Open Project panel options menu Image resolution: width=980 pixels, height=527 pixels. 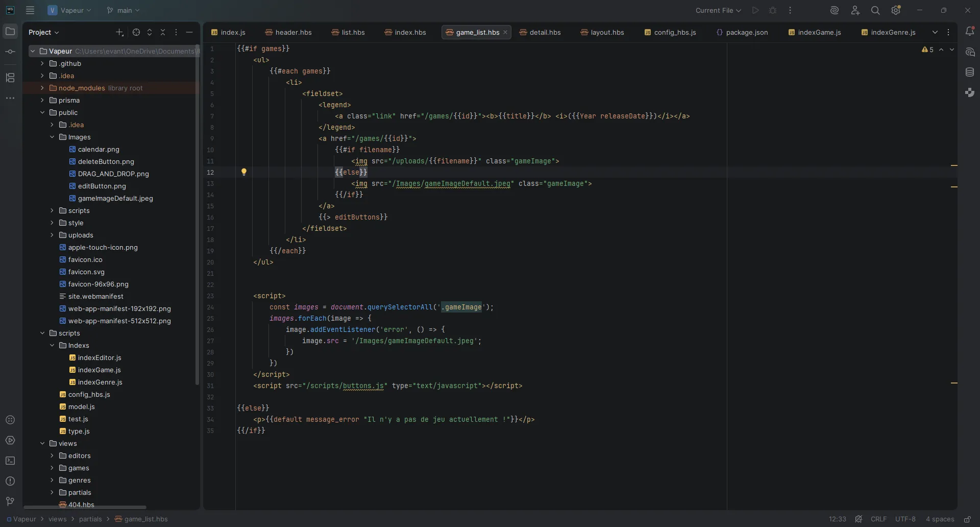pyautogui.click(x=176, y=32)
